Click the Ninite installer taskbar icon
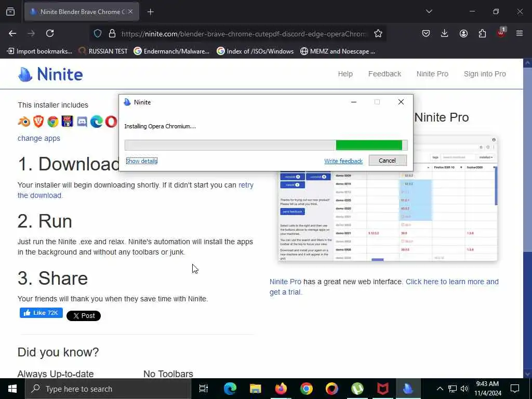532x399 pixels. (x=408, y=389)
